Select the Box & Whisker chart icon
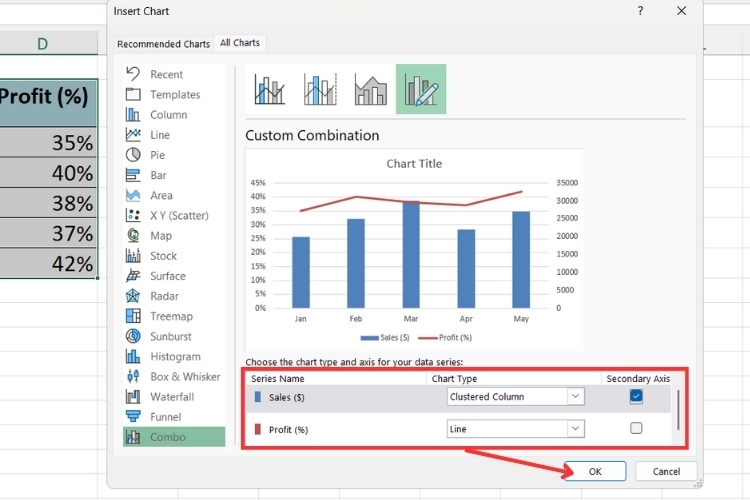This screenshot has width=750, height=500. 133,376
